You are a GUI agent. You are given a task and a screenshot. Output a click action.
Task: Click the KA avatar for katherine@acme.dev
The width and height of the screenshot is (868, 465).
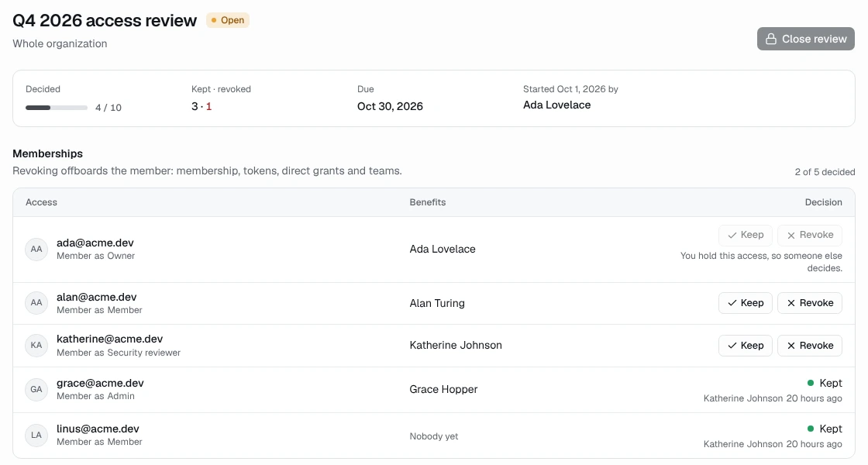pos(36,346)
